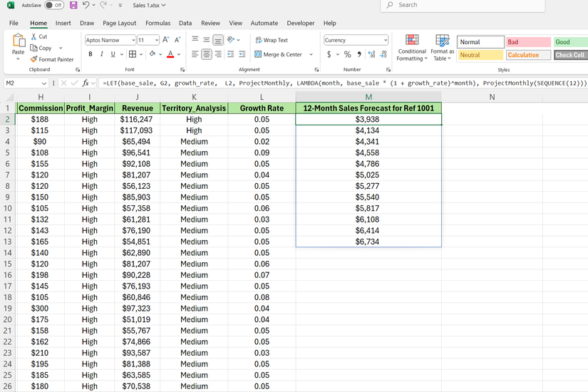Click the Undo arrow icon
The width and height of the screenshot is (588, 392).
click(86, 5)
